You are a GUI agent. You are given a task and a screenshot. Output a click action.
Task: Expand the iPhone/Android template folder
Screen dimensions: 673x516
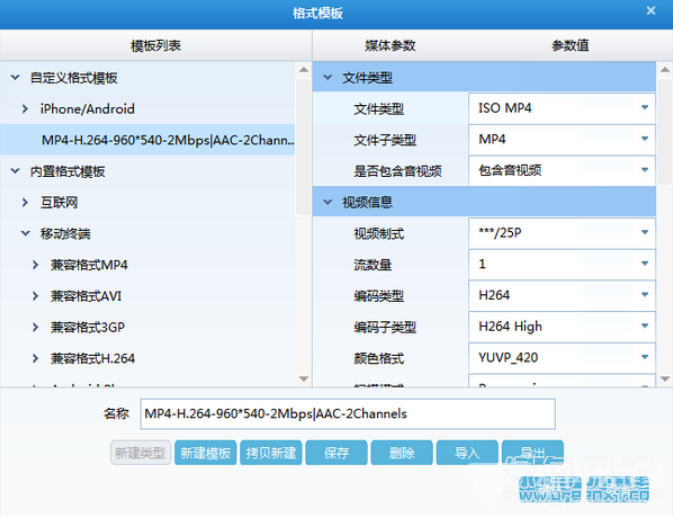(25, 108)
